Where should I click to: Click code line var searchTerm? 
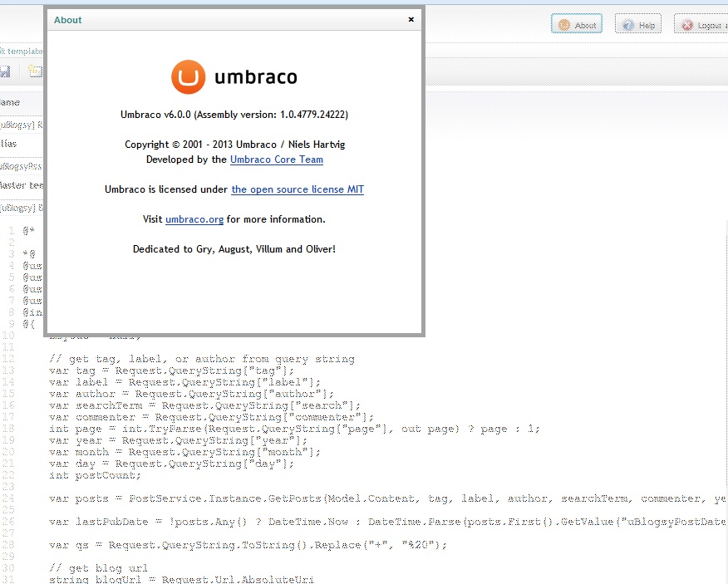click(x=204, y=405)
